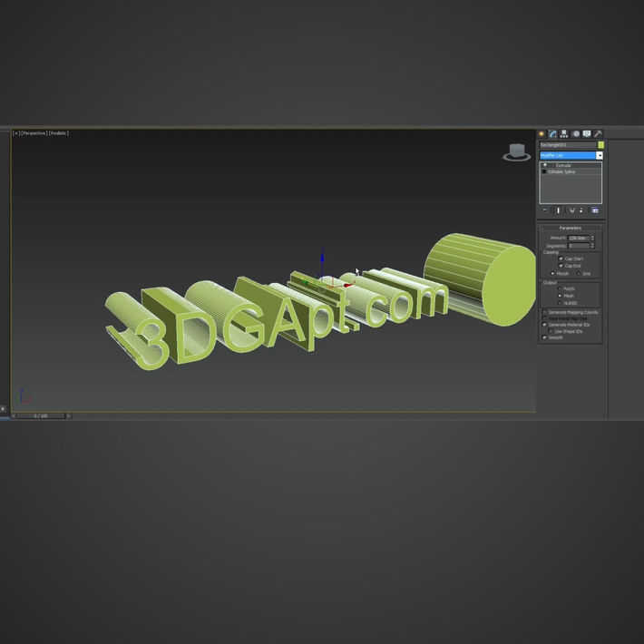Select NURBS output radio button
Image resolution: width=644 pixels, height=644 pixels.
(560, 303)
